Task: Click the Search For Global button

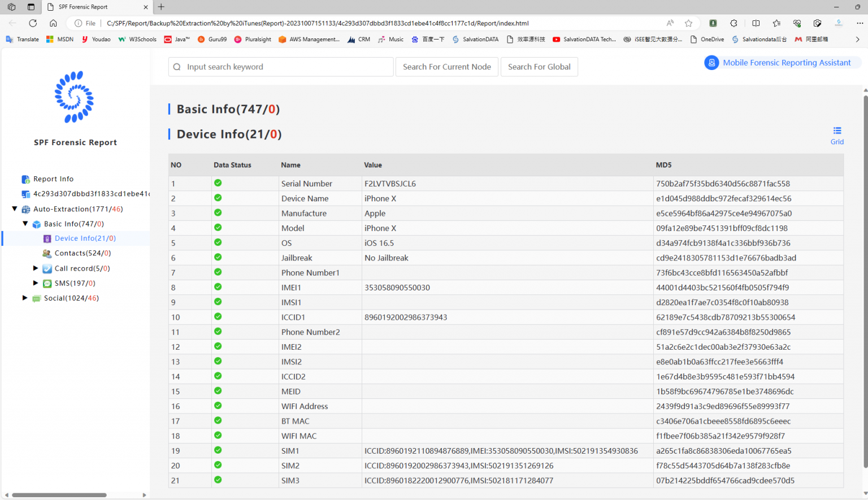Action: coord(539,66)
